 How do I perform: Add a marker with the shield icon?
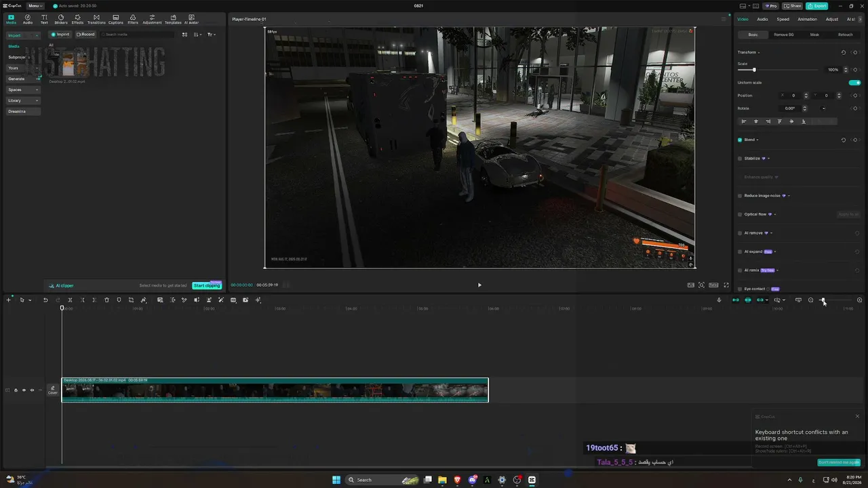pyautogui.click(x=119, y=300)
